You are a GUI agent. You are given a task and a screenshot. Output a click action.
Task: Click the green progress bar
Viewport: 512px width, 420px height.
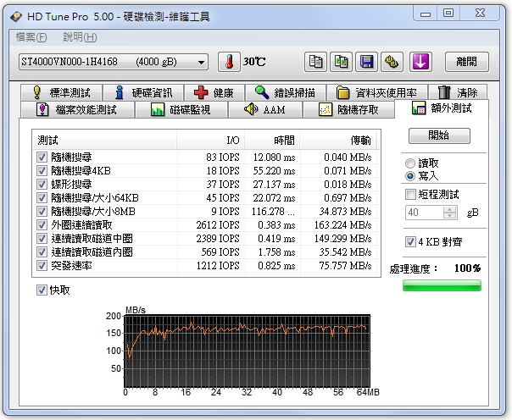point(442,286)
